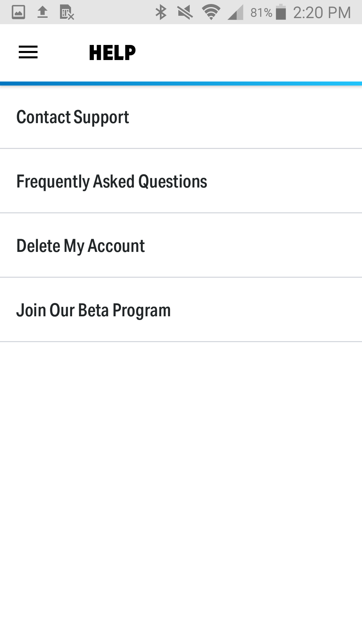Tap the Bluetooth status icon
The height and width of the screenshot is (644, 362).
[x=161, y=12]
